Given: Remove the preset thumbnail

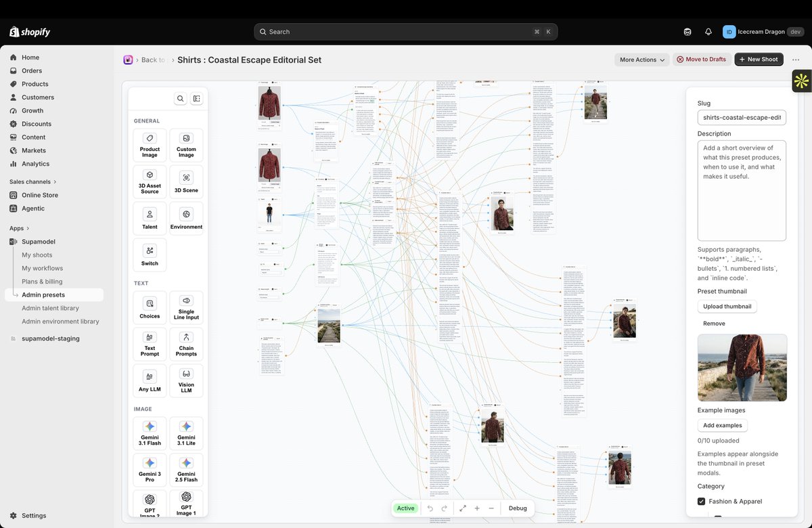Looking at the screenshot, I should tap(714, 324).
